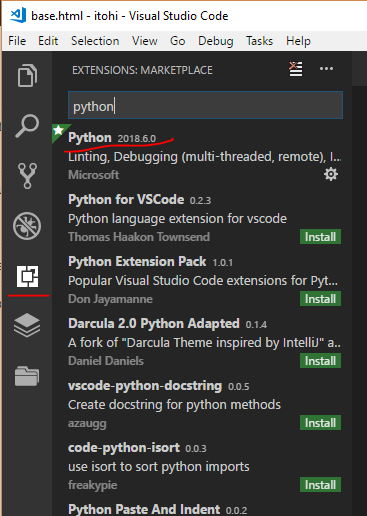This screenshot has width=367, height=516.
Task: Click the azaugg publisher name
Action: click(x=87, y=423)
